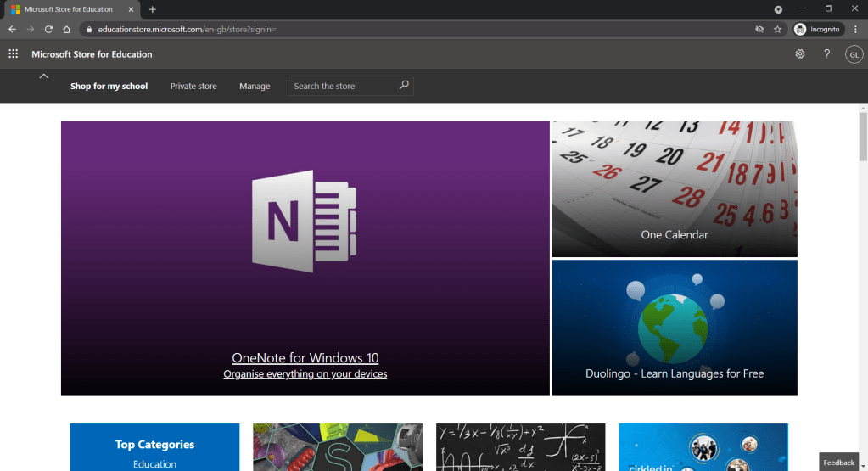Open the app launcher waffle icon
This screenshot has height=471, width=868.
tap(14, 54)
